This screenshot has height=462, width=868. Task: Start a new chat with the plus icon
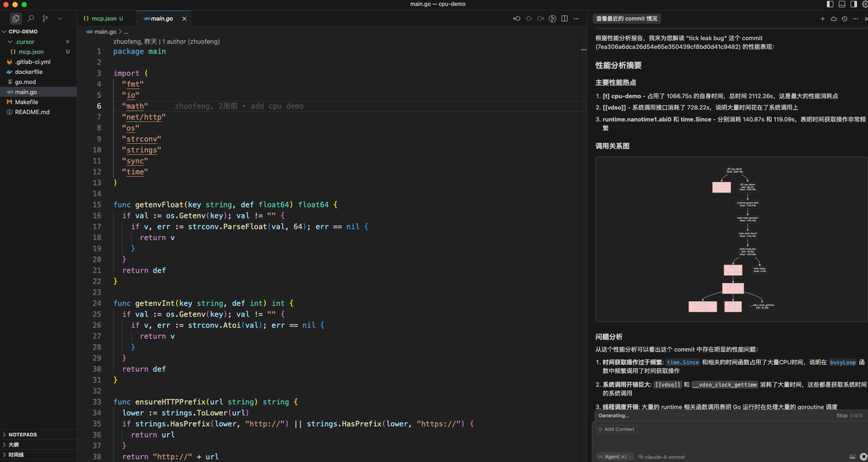[823, 18]
